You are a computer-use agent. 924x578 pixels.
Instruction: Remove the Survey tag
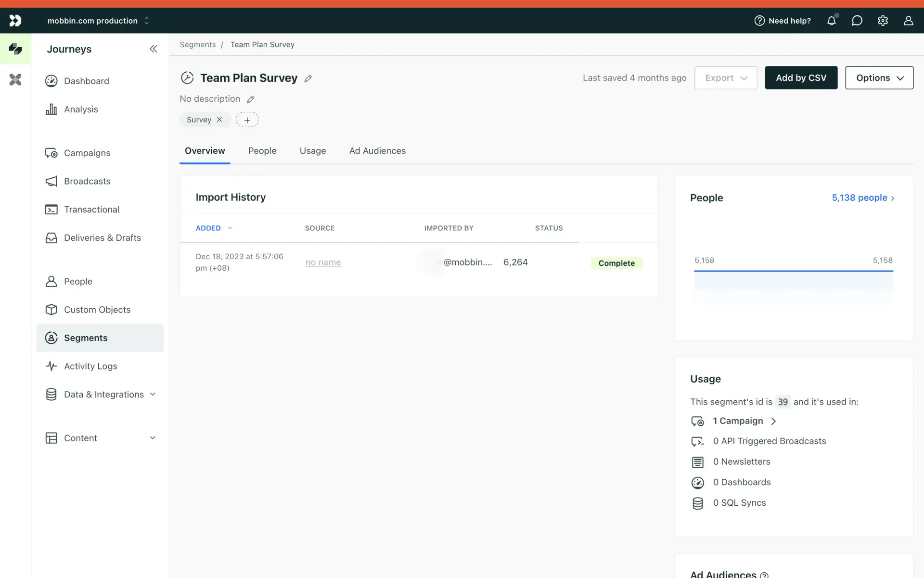click(x=219, y=119)
